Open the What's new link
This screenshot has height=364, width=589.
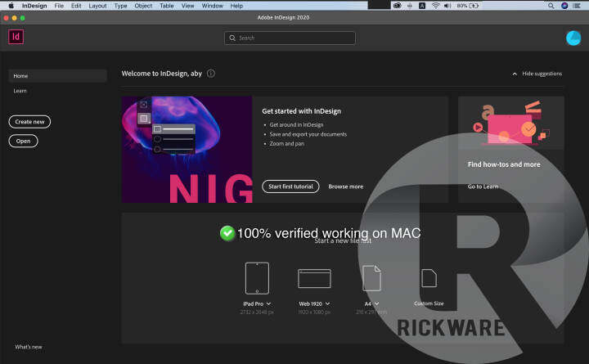pos(29,347)
